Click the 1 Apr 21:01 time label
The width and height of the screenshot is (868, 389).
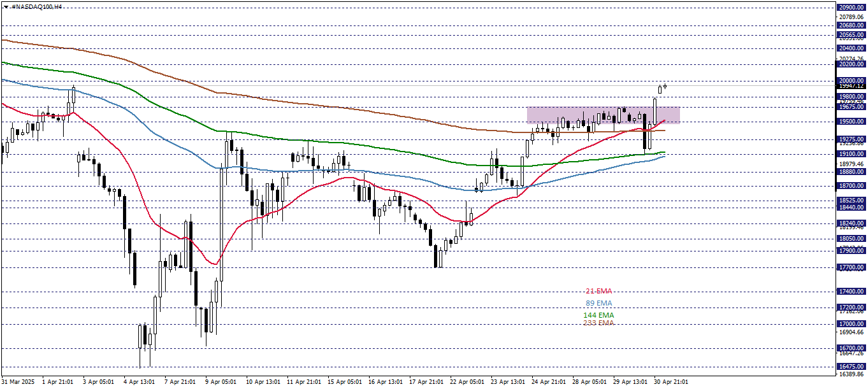coord(58,382)
